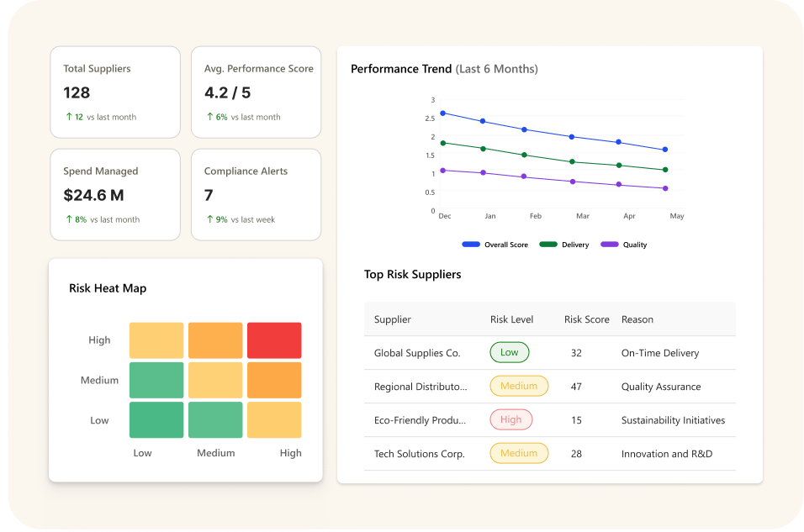Select the Quality point for Mar
The width and height of the screenshot is (804, 532).
click(x=573, y=182)
